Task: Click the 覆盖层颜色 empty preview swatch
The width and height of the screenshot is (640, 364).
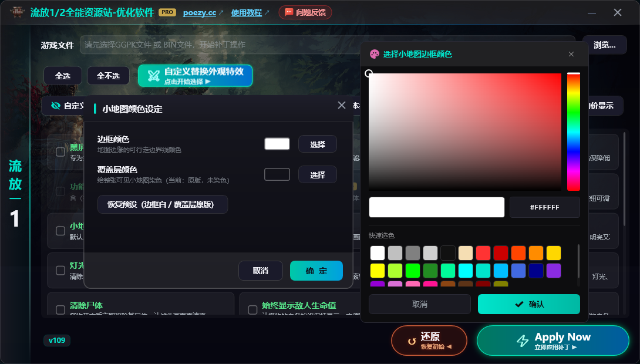Action: point(277,174)
